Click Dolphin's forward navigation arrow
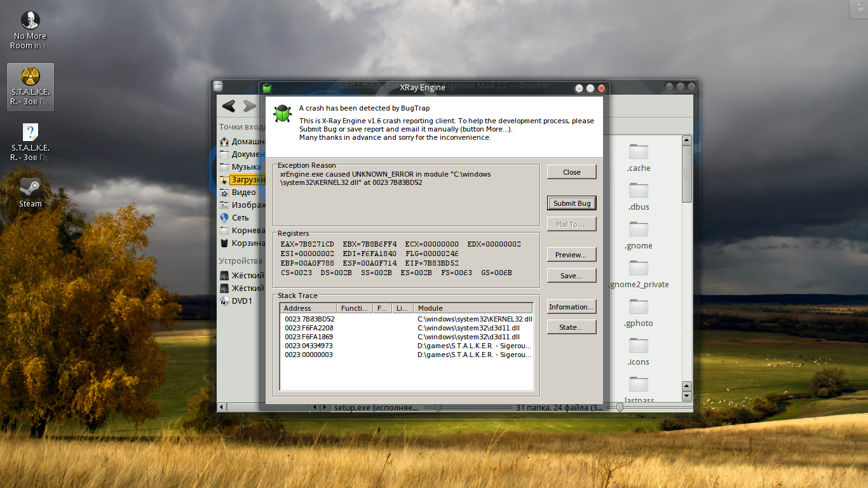Screen dimensions: 868x488 (x=250, y=105)
